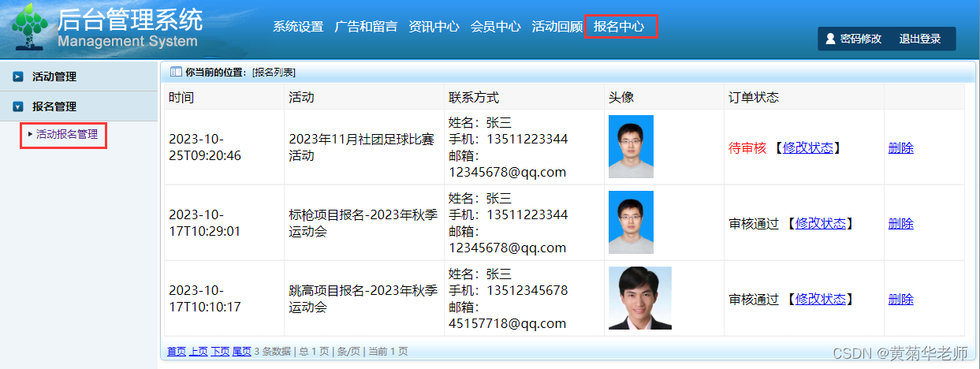Click the location list icon beside 你当前的位置
Viewport: 980px width, 369px height.
176,72
